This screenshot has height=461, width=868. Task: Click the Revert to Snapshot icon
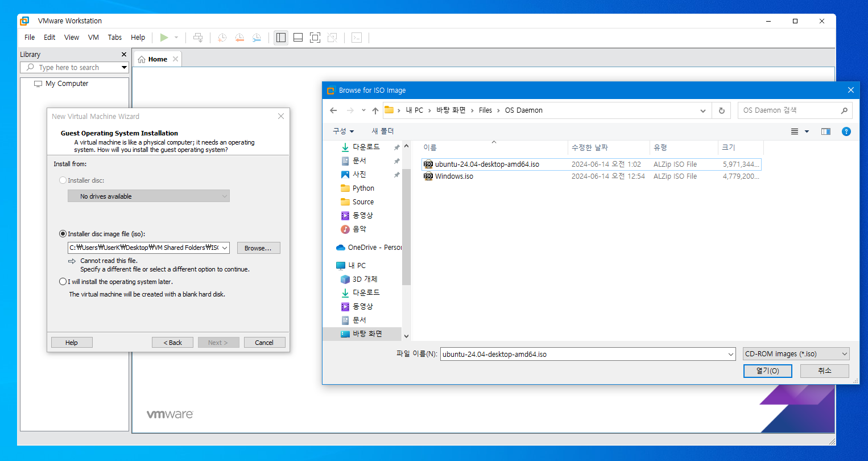[239, 38]
